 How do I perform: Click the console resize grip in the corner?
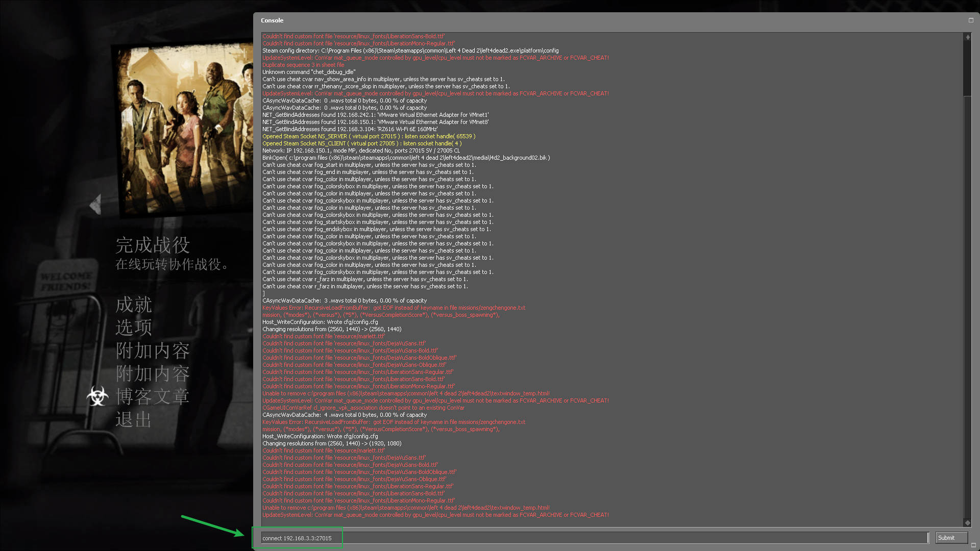973,545
